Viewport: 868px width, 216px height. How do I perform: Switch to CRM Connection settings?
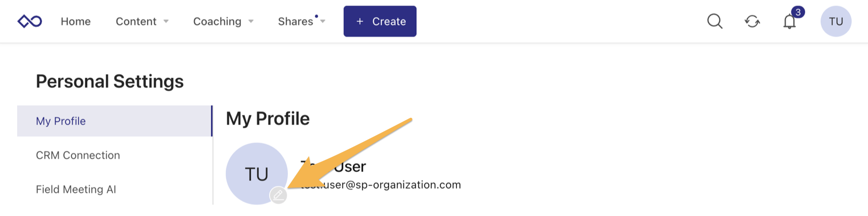point(78,155)
